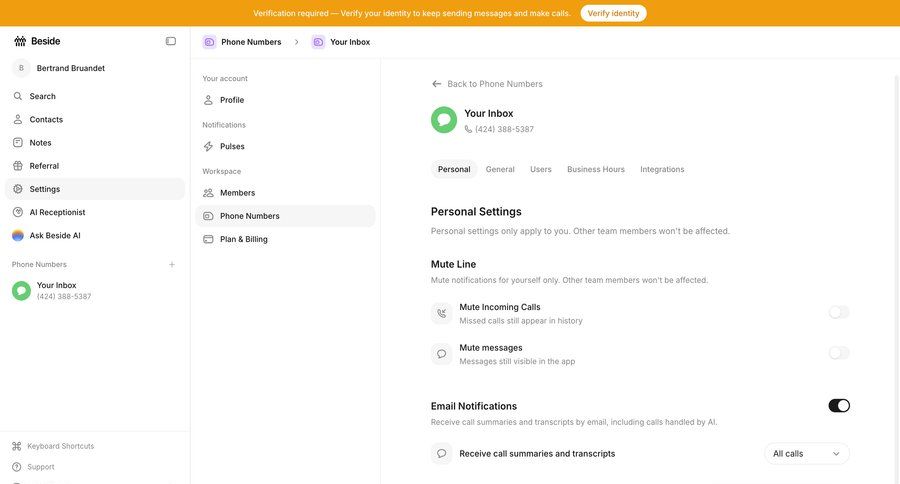Open Bertrand Bruandet avatar menu
The height and width of the screenshot is (484, 900).
tap(21, 68)
